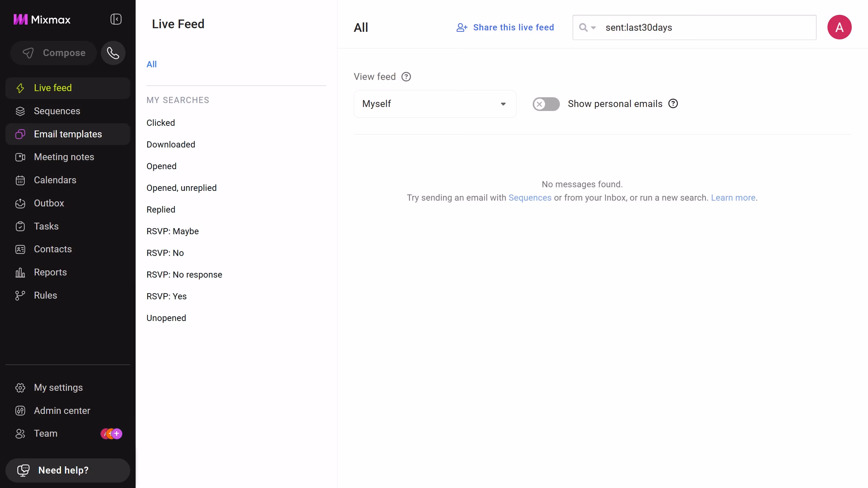Click the Admin center icon

coord(20,411)
